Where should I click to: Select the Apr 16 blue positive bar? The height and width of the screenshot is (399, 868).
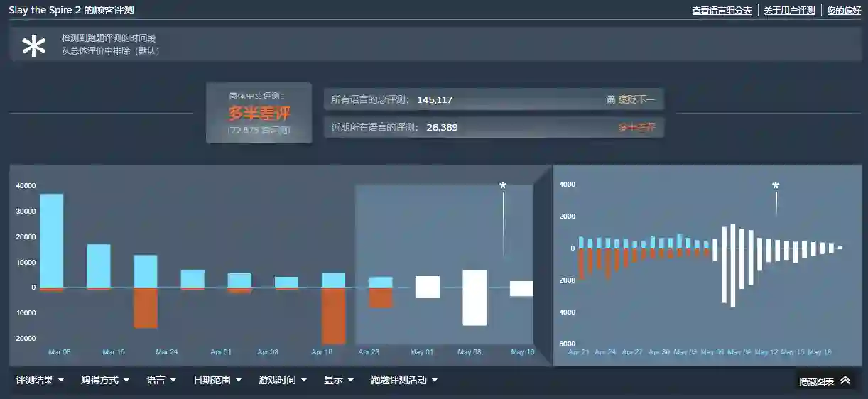[333, 280]
